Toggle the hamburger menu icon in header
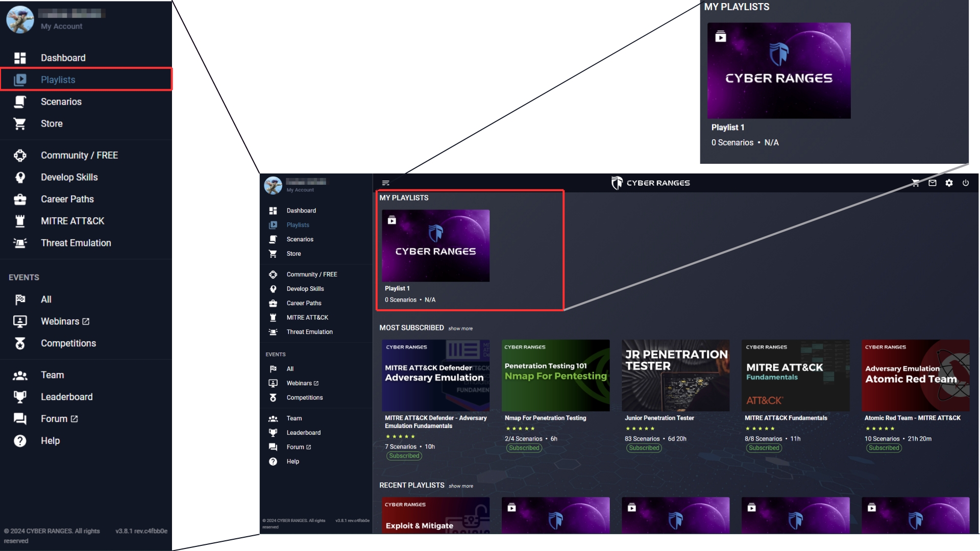 (x=386, y=183)
